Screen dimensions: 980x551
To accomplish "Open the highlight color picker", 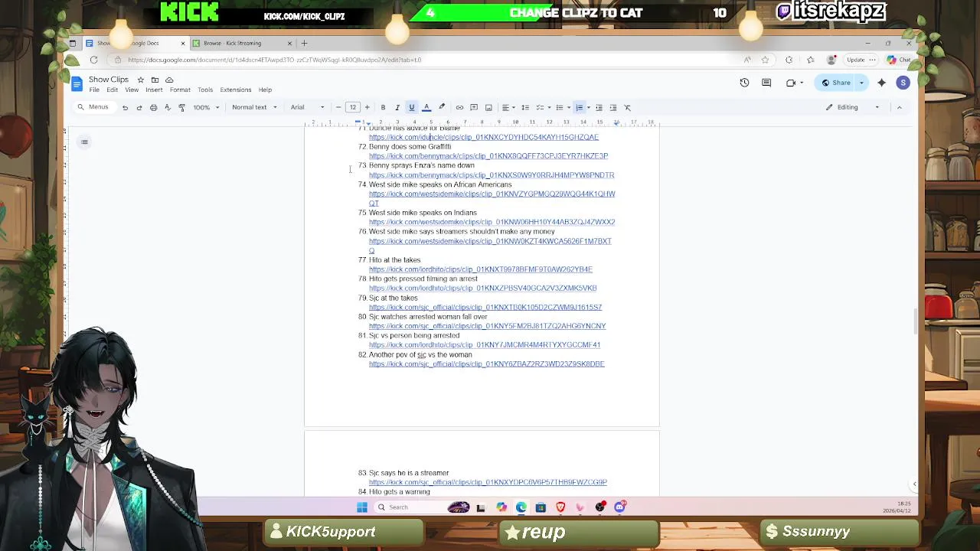I will click(441, 107).
